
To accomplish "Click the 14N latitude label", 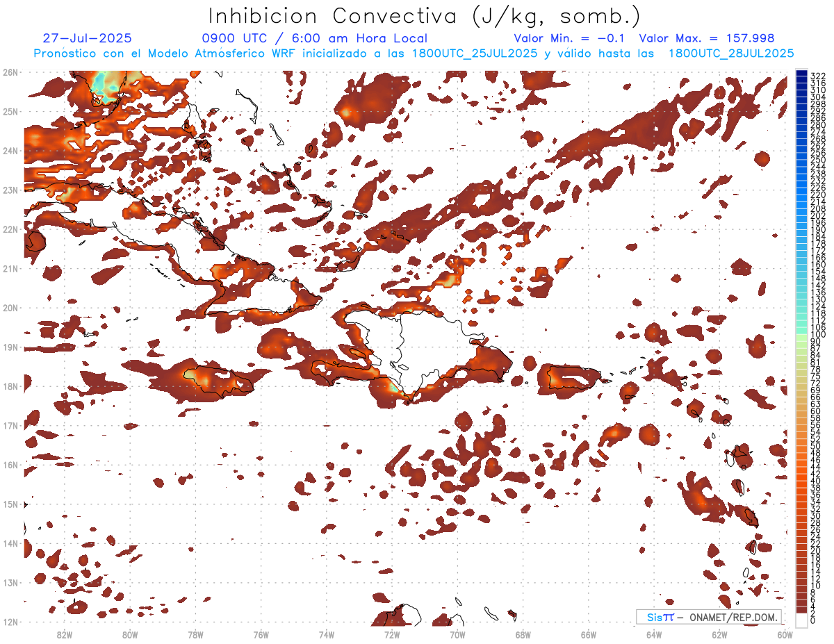I will point(10,543).
